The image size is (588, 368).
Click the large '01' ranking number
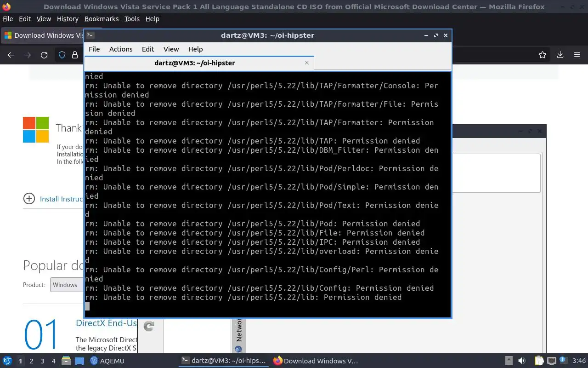pos(41,334)
